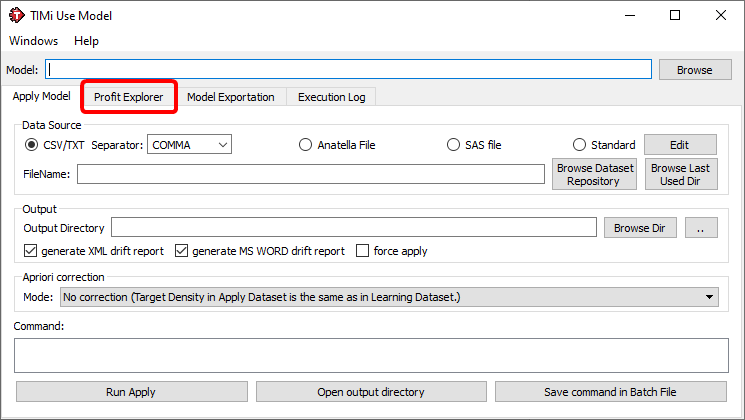Click into the Model path field
The image size is (745, 420).
coord(348,69)
